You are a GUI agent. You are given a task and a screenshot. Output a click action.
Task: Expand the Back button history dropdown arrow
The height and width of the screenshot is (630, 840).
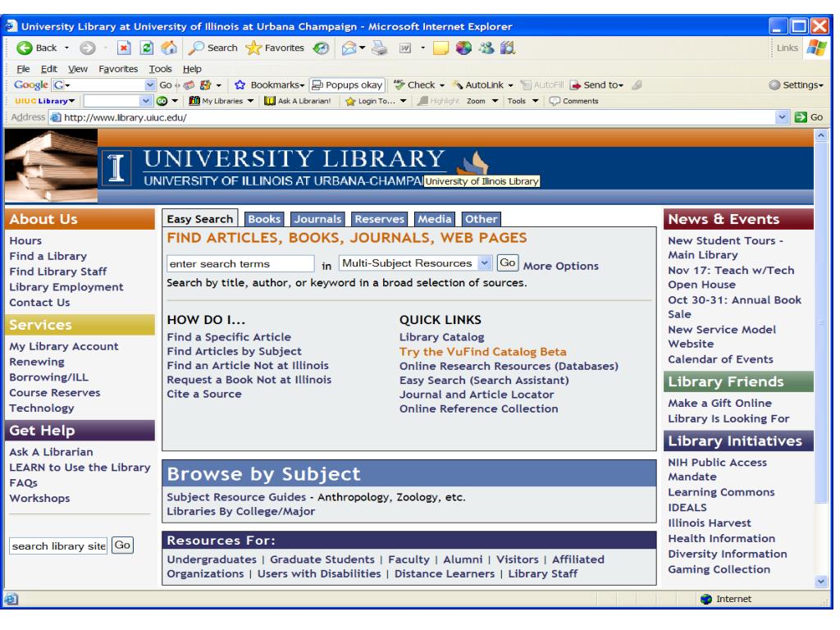(66, 48)
